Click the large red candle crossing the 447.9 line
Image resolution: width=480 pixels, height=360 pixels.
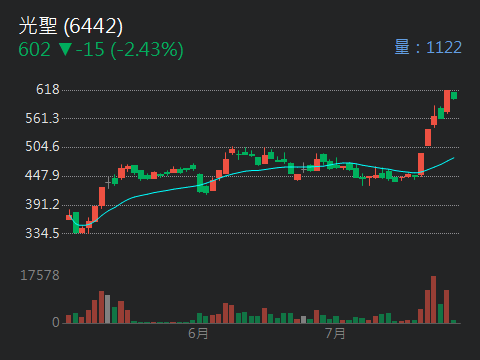point(421,164)
